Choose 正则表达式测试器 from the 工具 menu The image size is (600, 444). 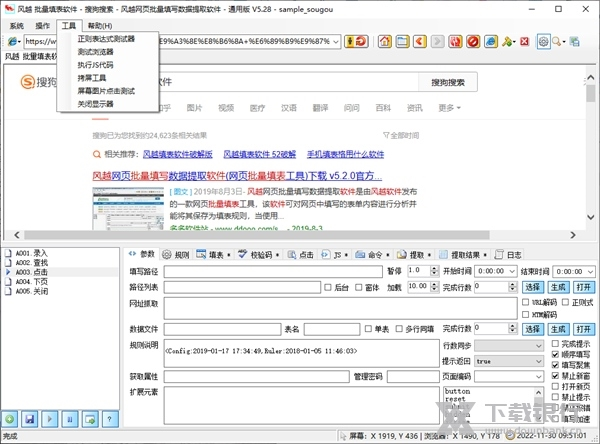(106, 39)
